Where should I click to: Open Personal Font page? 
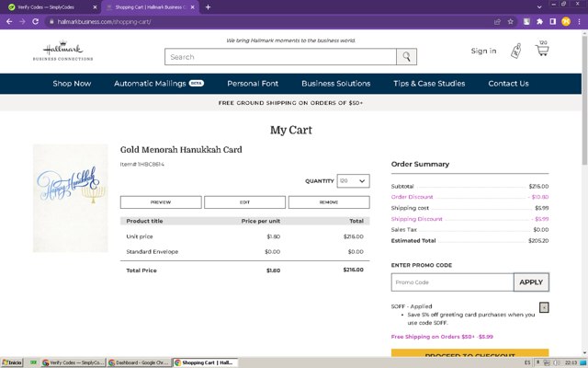pos(253,84)
